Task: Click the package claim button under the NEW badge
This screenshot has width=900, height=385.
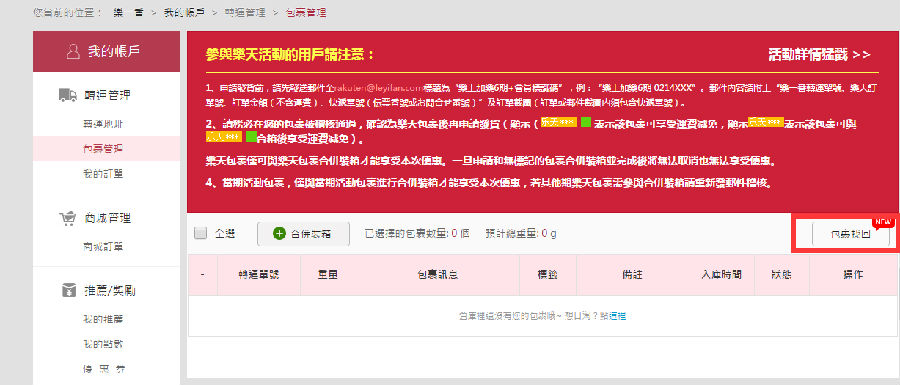Action: coord(851,234)
